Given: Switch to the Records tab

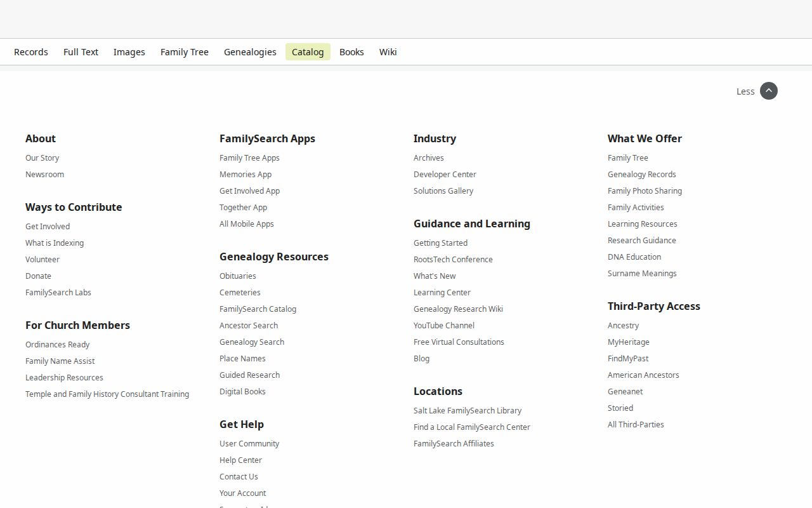Looking at the screenshot, I should coord(31,52).
